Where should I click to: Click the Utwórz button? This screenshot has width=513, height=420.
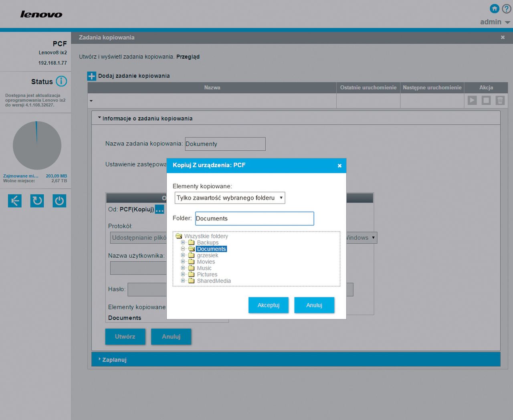[125, 337]
